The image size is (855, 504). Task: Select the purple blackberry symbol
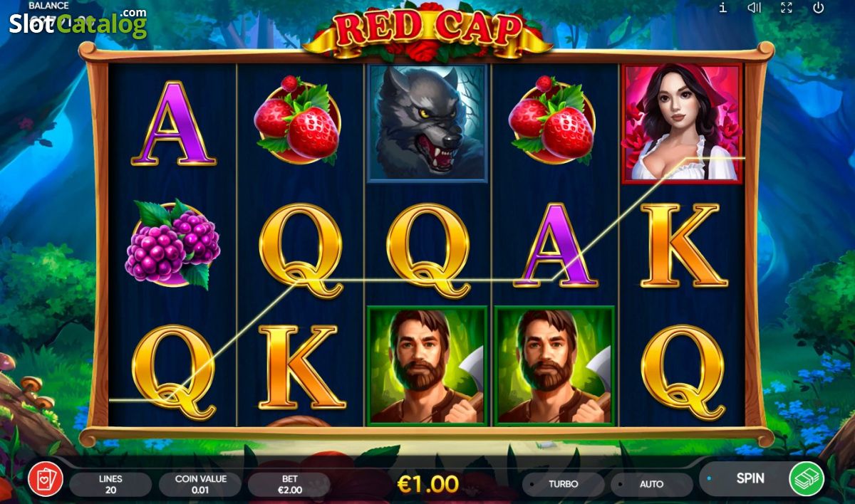coord(172,243)
